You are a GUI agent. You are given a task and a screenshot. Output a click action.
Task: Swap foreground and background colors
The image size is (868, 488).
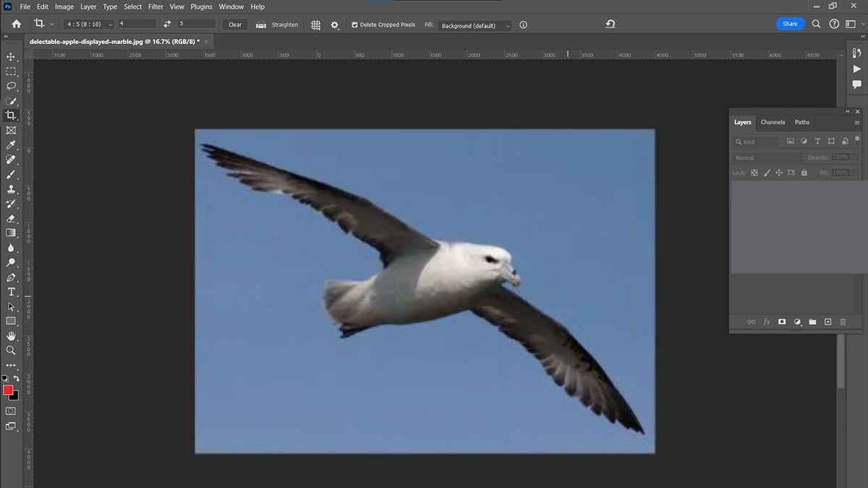click(x=16, y=379)
